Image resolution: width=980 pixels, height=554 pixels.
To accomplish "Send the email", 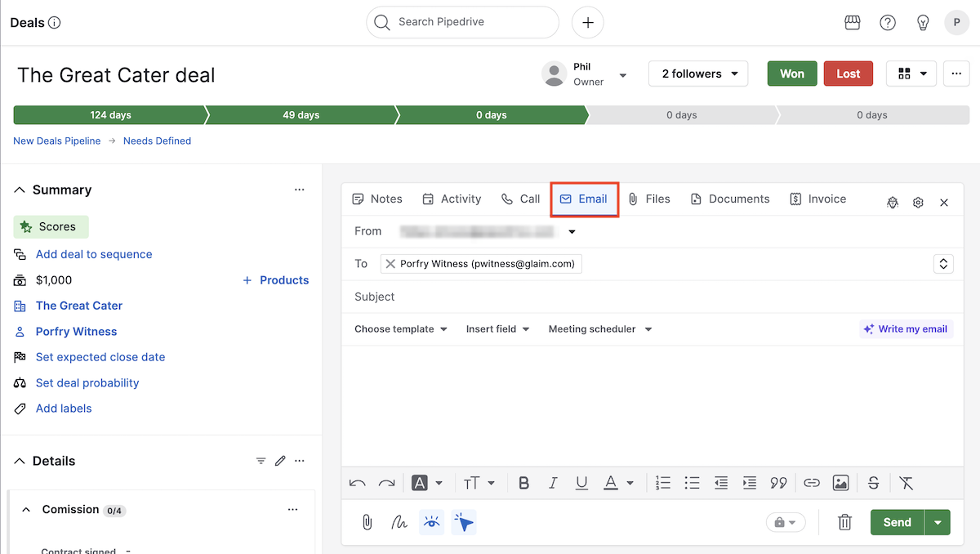I will coord(897,522).
